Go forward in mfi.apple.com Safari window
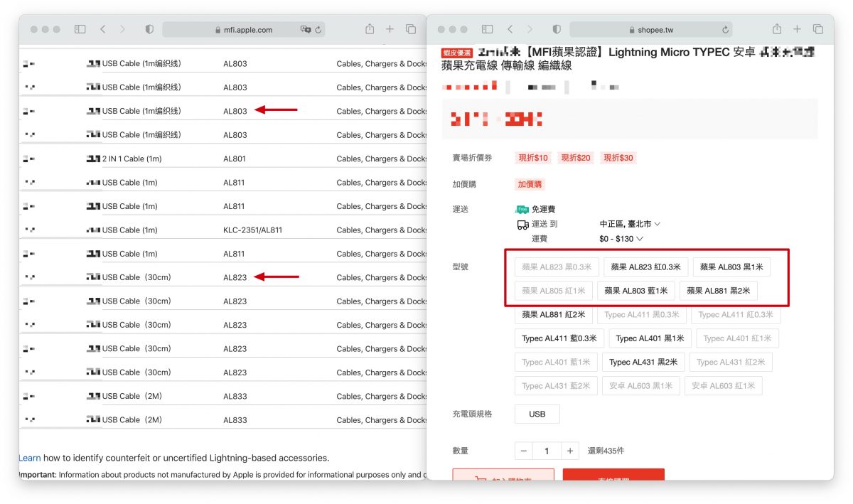This screenshot has width=853, height=504. coord(122,29)
